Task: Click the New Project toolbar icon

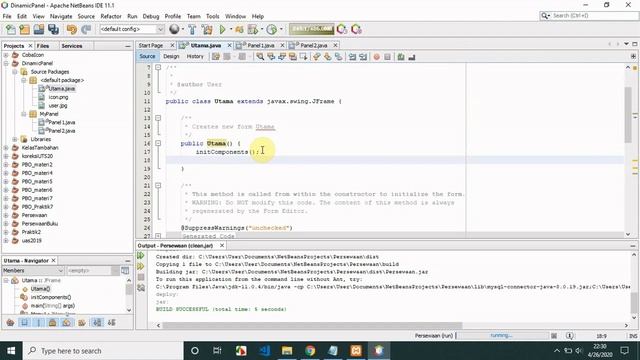Action: (24, 29)
